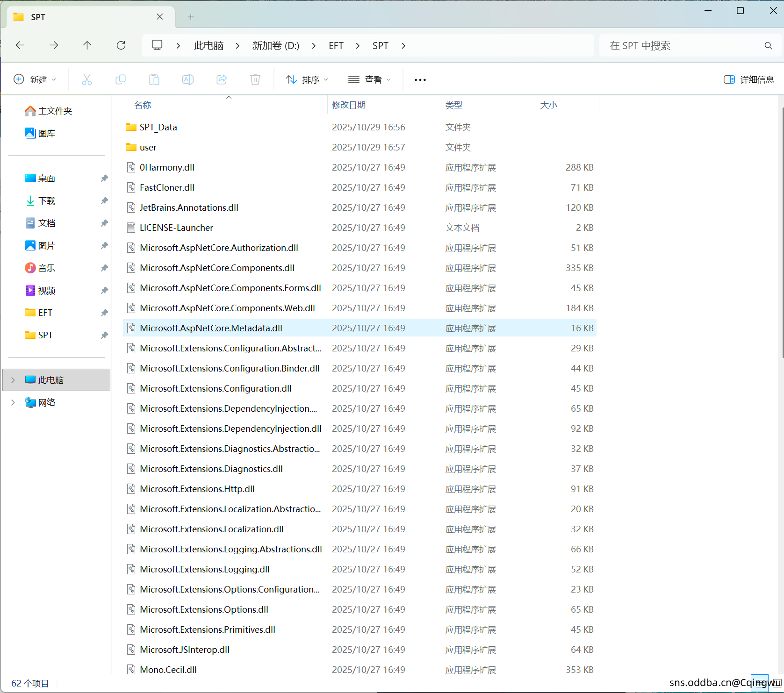Image resolution: width=784 pixels, height=693 pixels.
Task: Open the 新建 new item menu
Action: coord(35,79)
